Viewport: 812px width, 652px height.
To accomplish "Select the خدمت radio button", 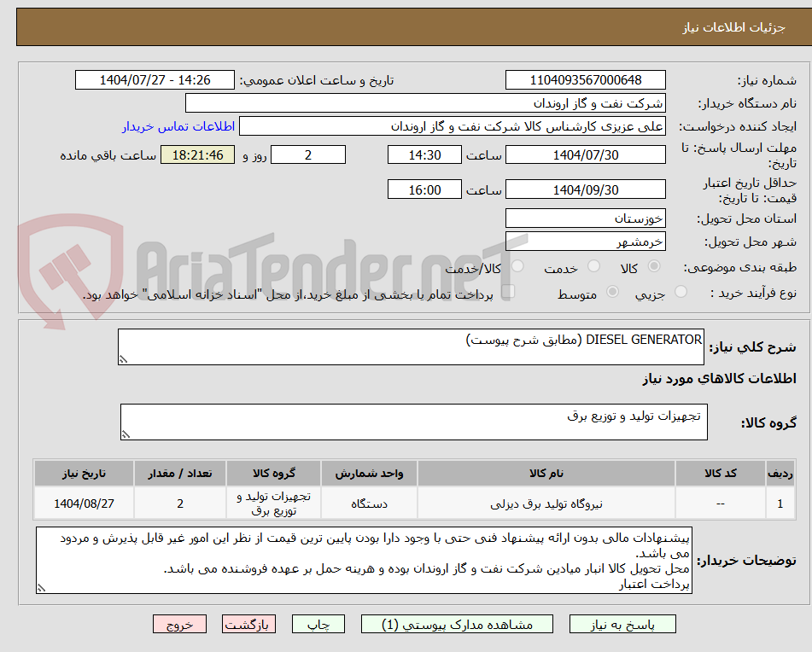I will (593, 266).
